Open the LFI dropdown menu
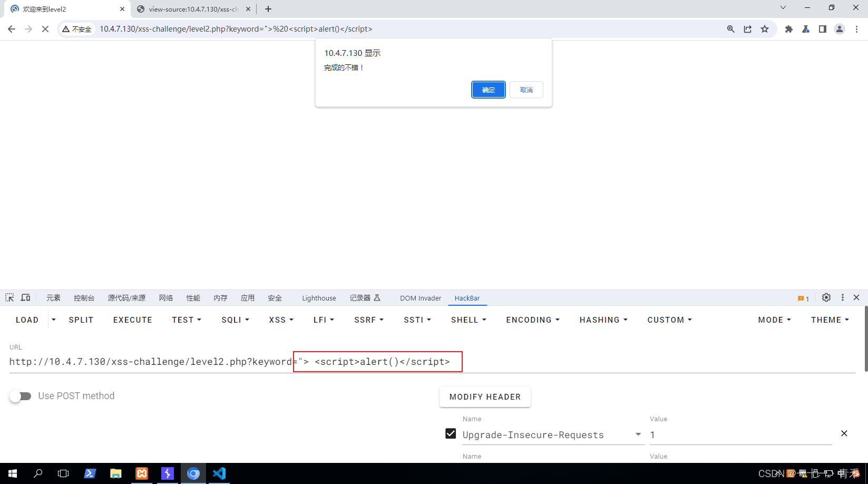The height and width of the screenshot is (484, 868). click(x=324, y=320)
